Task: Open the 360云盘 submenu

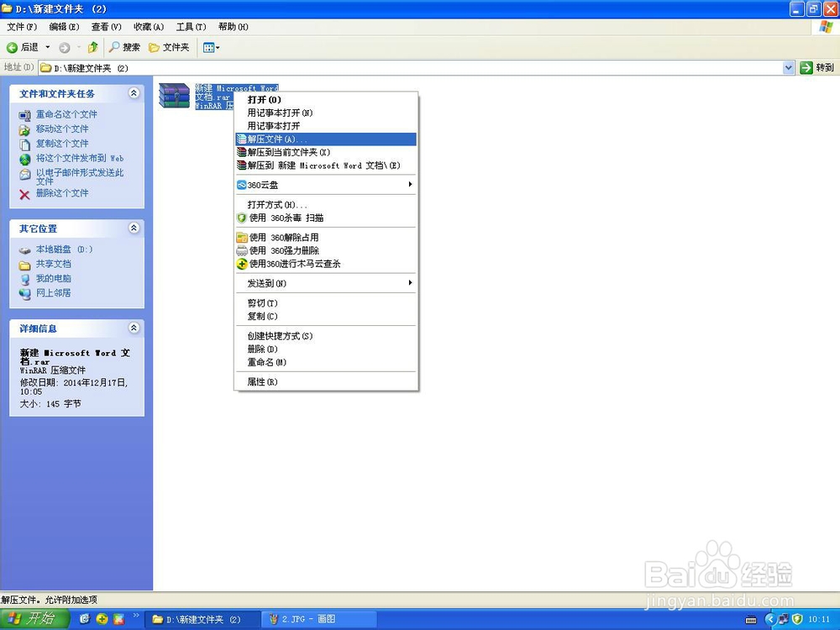Action: tap(326, 185)
